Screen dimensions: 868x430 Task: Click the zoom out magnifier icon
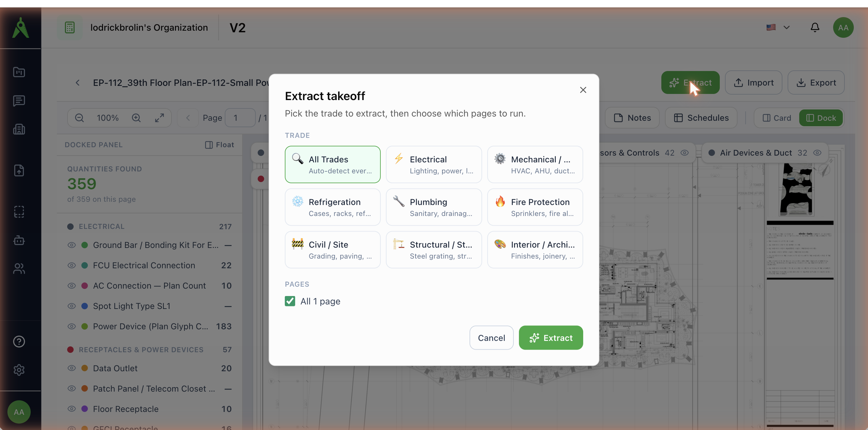[x=79, y=118]
